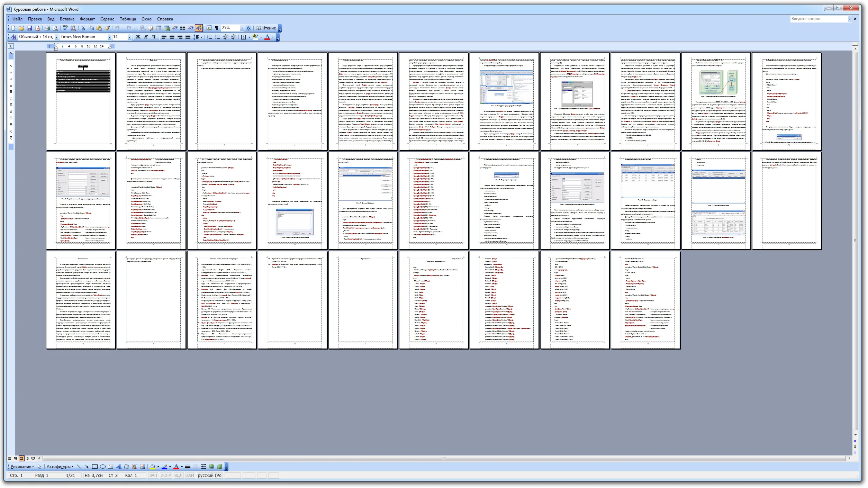Insert a WordArt object from the drawing toolbar

[119, 467]
